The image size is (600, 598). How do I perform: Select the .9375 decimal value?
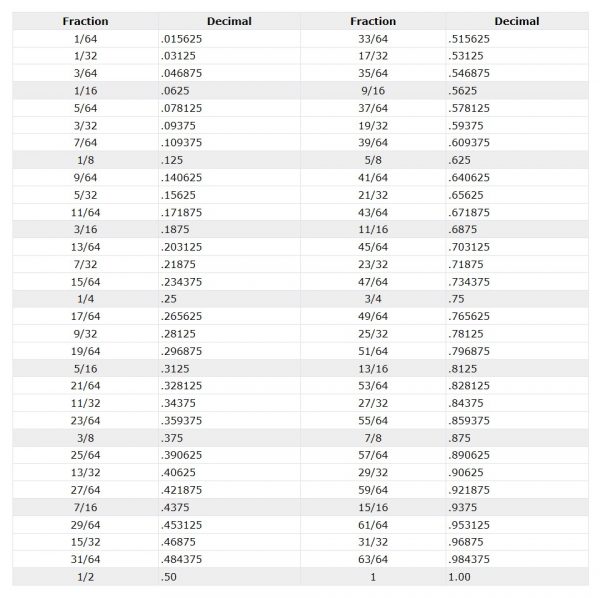(464, 507)
